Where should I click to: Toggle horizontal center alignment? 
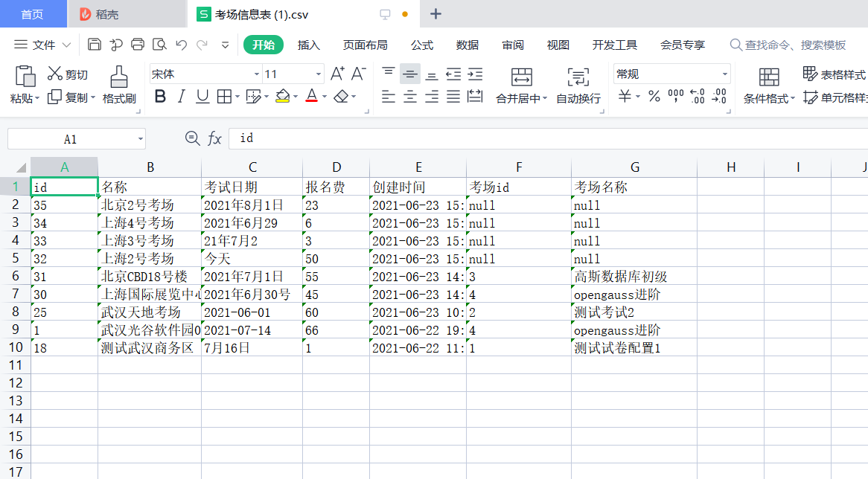point(410,97)
